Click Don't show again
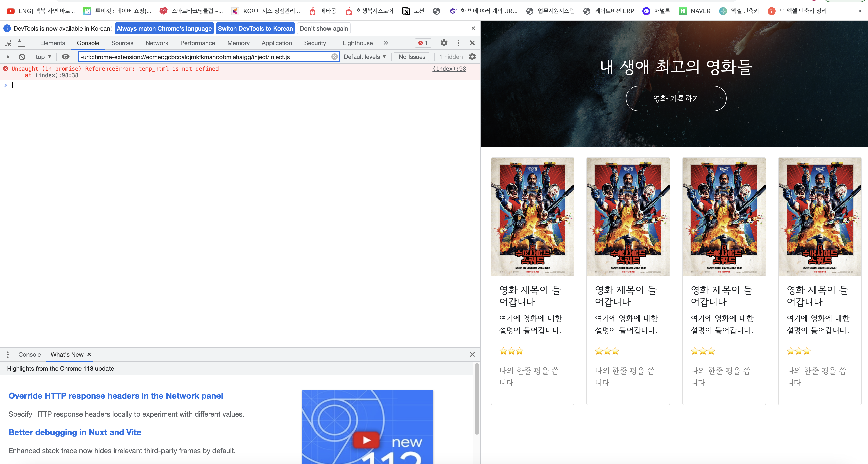The image size is (868, 464). tap(324, 28)
